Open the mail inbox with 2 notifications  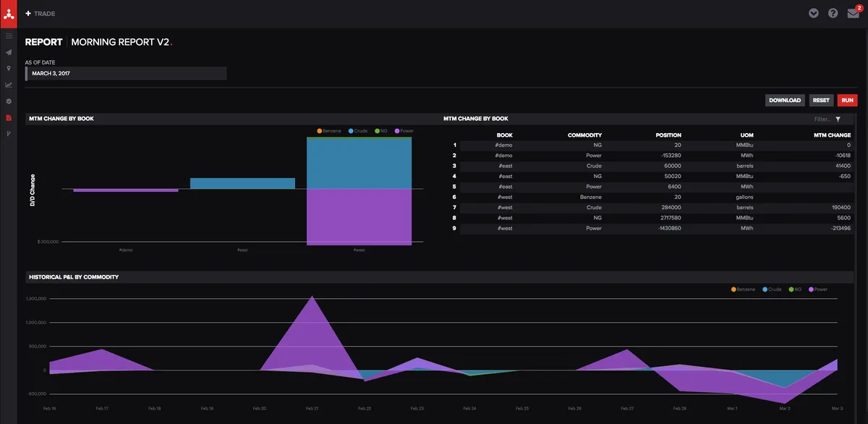point(853,14)
